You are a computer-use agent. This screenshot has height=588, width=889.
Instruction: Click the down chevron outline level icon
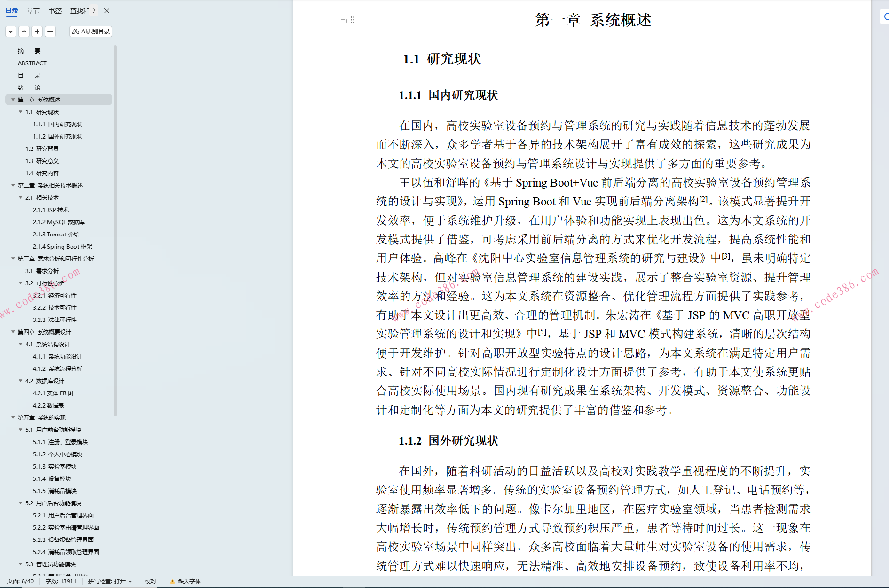[11, 31]
